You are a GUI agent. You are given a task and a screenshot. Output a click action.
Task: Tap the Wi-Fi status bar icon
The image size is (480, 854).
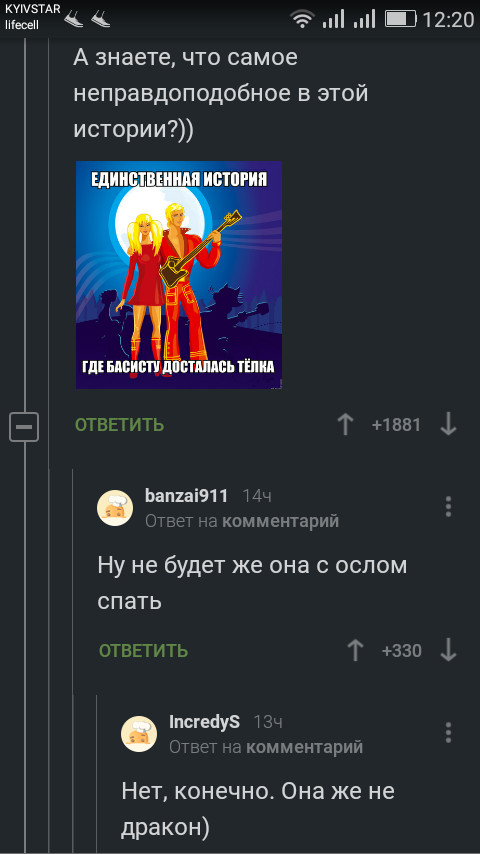coord(302,20)
